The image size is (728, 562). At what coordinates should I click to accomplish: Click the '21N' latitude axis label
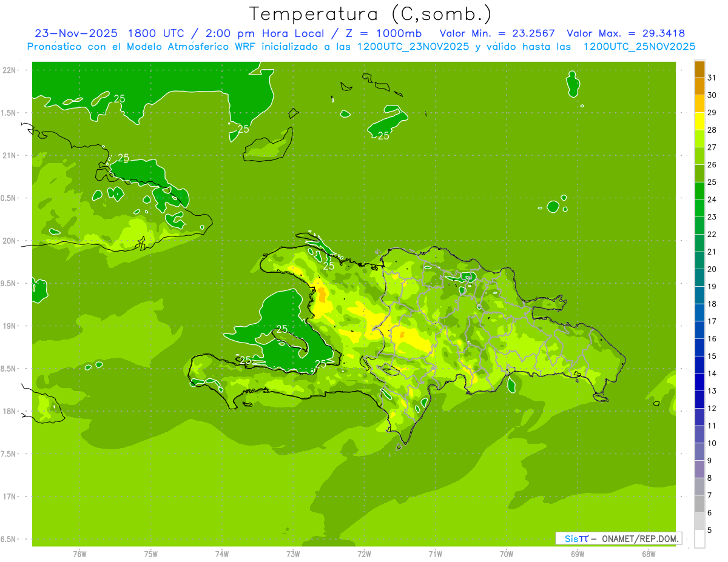click(x=9, y=156)
